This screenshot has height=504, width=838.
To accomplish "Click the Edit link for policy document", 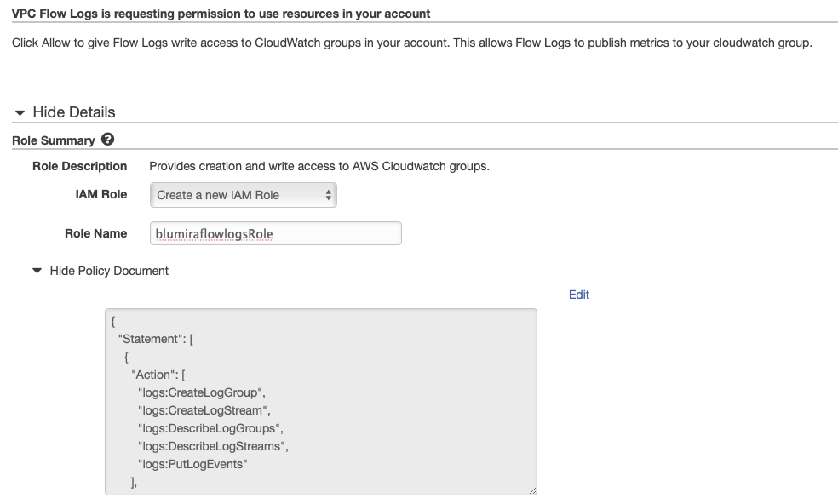I will 579,295.
